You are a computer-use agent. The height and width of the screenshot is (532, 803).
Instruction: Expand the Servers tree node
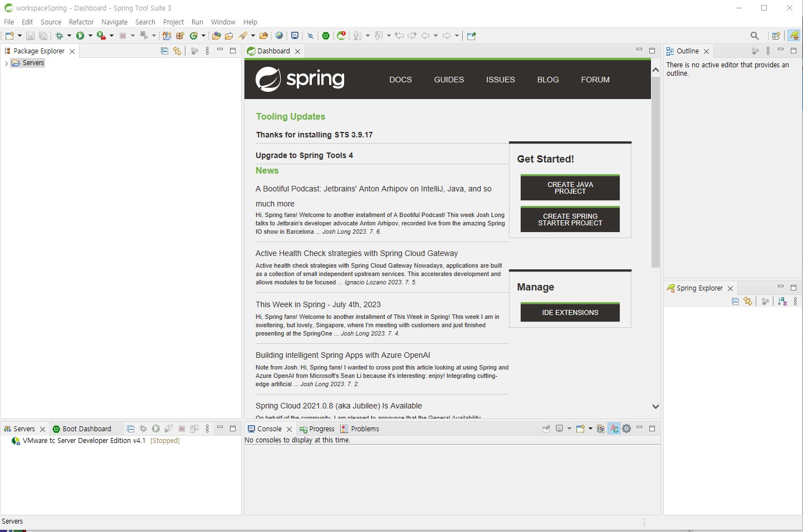tap(6, 63)
